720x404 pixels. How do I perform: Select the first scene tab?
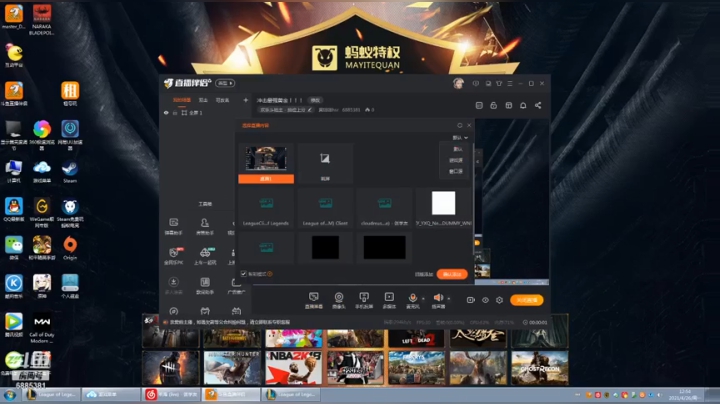click(182, 100)
